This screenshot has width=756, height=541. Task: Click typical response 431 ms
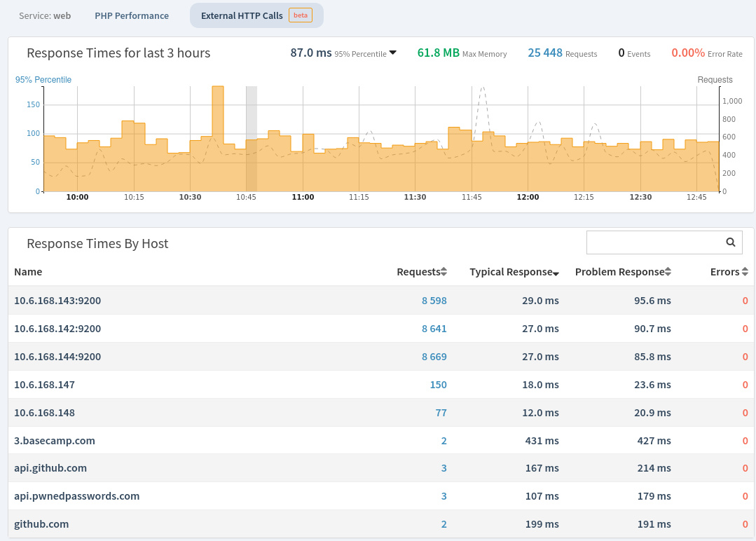coord(542,440)
